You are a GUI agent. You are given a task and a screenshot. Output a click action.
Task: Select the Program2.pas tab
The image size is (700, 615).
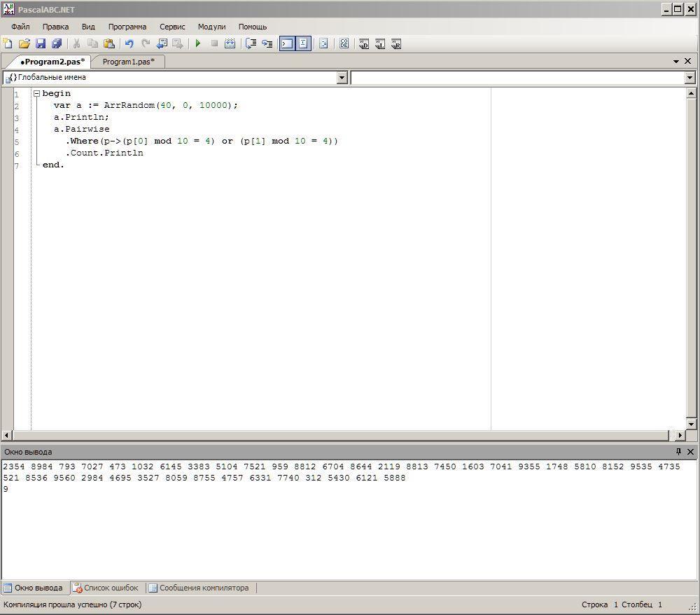click(52, 62)
